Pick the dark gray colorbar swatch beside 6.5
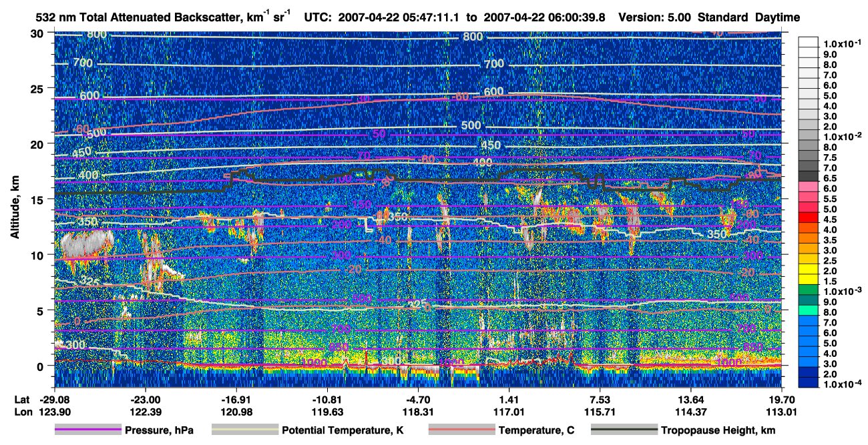Viewport: 868px width, 445px height. (809, 176)
